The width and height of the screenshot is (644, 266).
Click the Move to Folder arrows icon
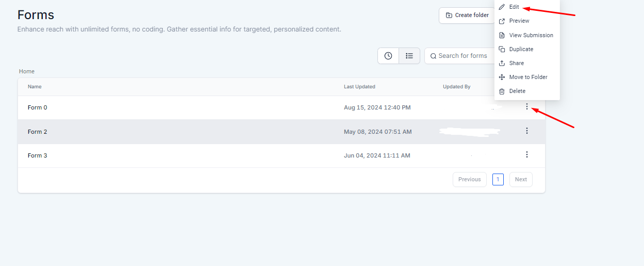502,77
